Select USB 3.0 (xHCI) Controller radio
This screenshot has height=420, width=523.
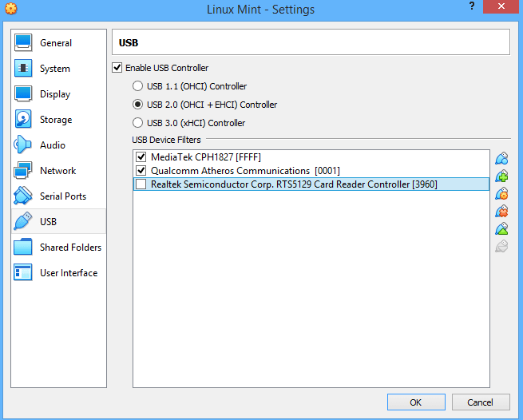click(138, 123)
